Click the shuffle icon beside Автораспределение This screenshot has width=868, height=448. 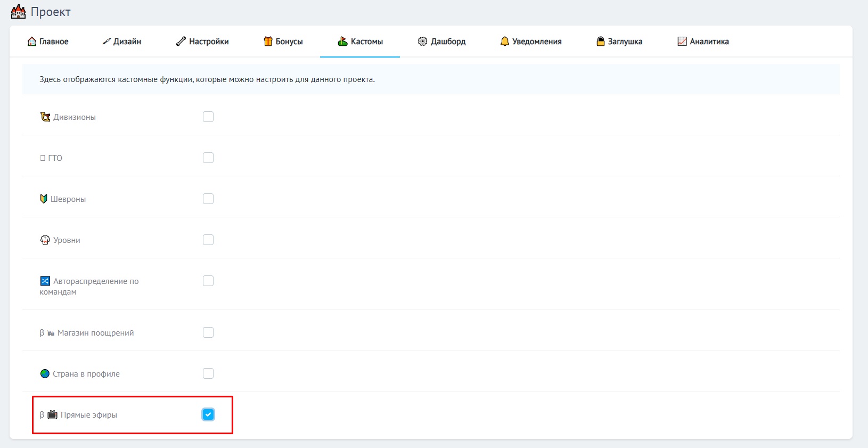45,281
